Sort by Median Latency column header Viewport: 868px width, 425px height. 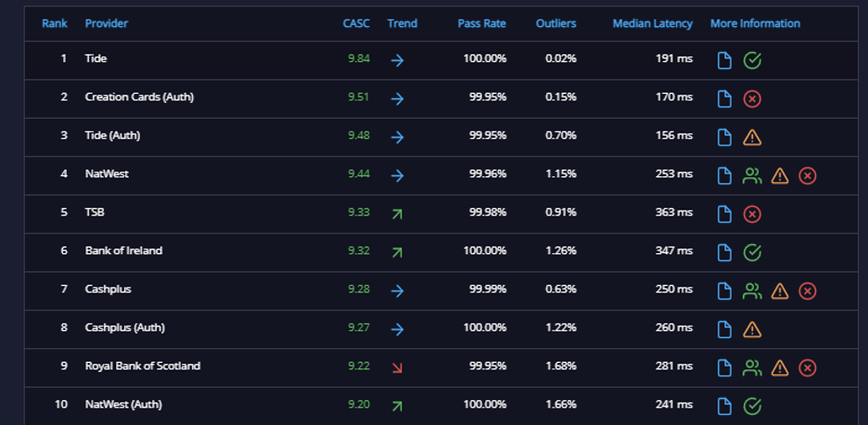(653, 23)
